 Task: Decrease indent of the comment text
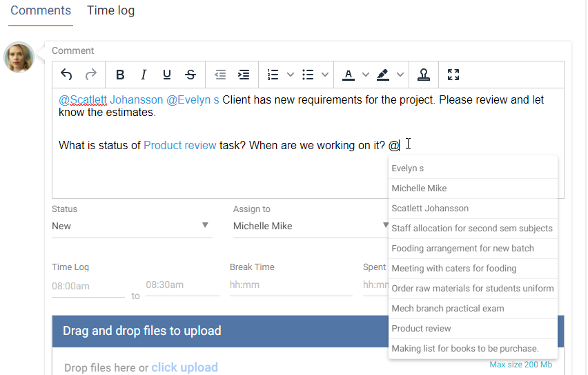[x=220, y=75]
